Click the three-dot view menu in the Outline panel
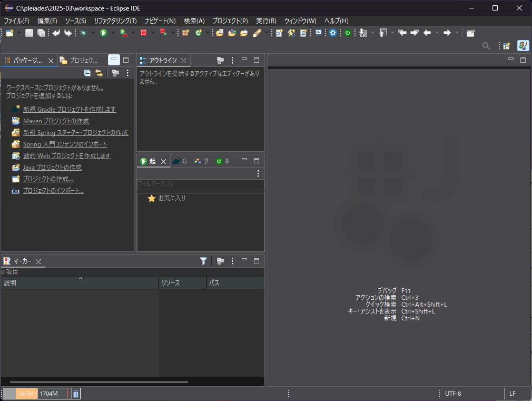Screen dimensions: 532x401 tap(232, 61)
